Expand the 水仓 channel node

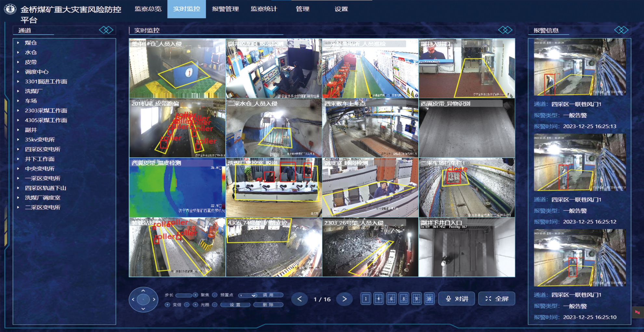[18, 52]
